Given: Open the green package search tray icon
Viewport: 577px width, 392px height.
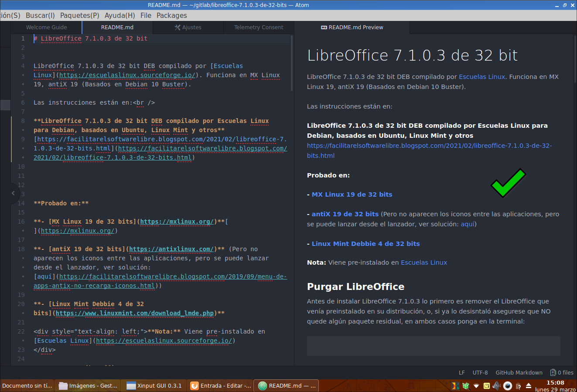Looking at the screenshot, I should point(466,386).
